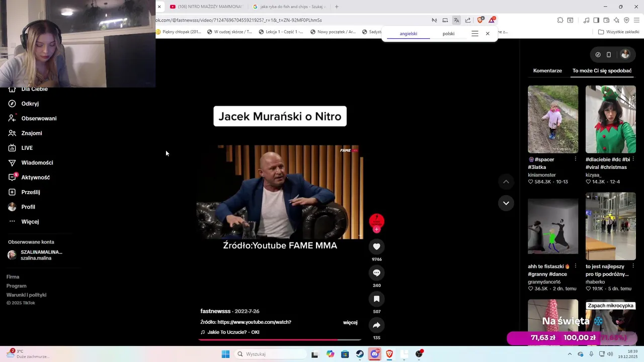Open the browser extensions puzzle icon
The width and height of the screenshot is (644, 362).
560,20
